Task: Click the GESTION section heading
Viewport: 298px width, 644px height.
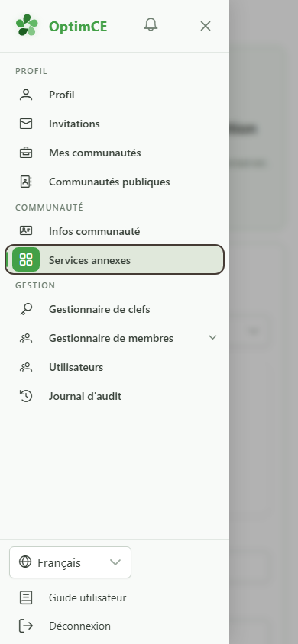Action: tap(35, 285)
